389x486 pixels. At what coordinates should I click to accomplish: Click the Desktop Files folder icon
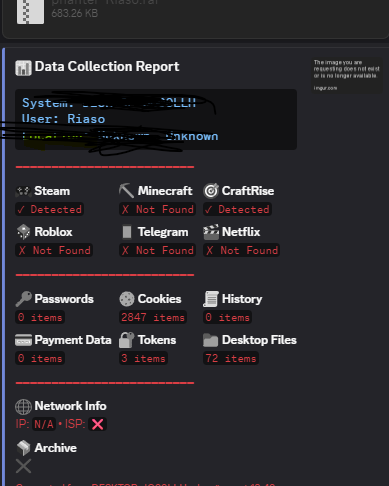211,340
